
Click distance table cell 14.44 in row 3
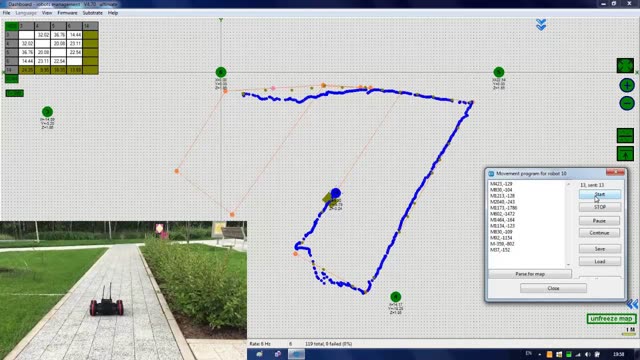coord(75,35)
